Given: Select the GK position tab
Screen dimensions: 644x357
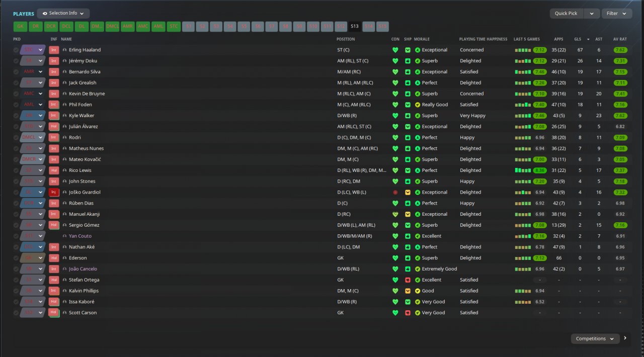Looking at the screenshot, I should 21,27.
